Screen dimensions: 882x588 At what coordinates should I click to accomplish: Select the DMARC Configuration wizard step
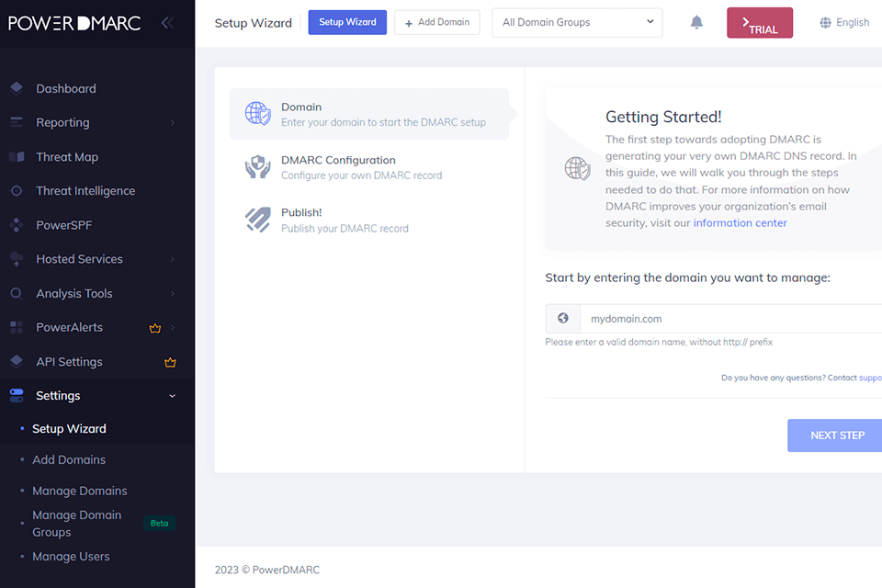369,167
